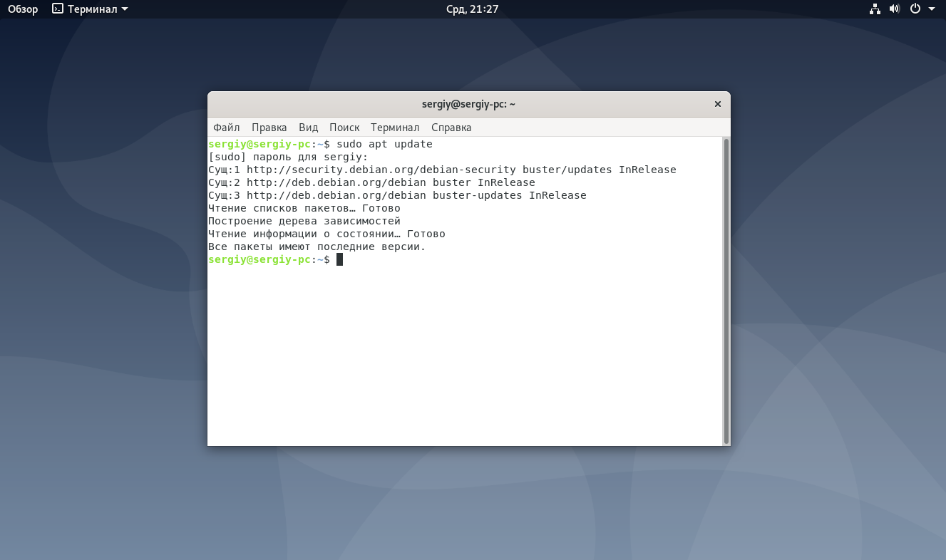Click the 'Сущ:2' deb.debian.org buster line
The image size is (946, 560).
pyautogui.click(x=371, y=182)
